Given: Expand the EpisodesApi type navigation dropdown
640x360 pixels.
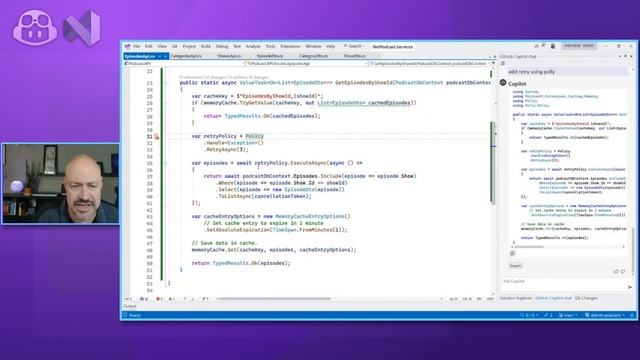Looking at the screenshot, I should pos(366,64).
